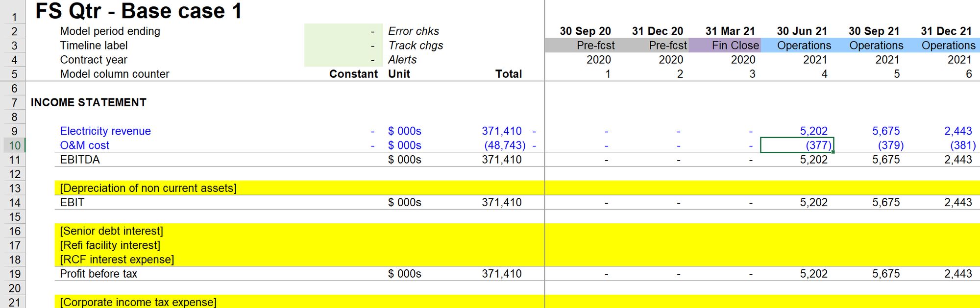Select the '31 Dec 21' date header
The height and width of the screenshot is (308, 980).
pos(946,31)
